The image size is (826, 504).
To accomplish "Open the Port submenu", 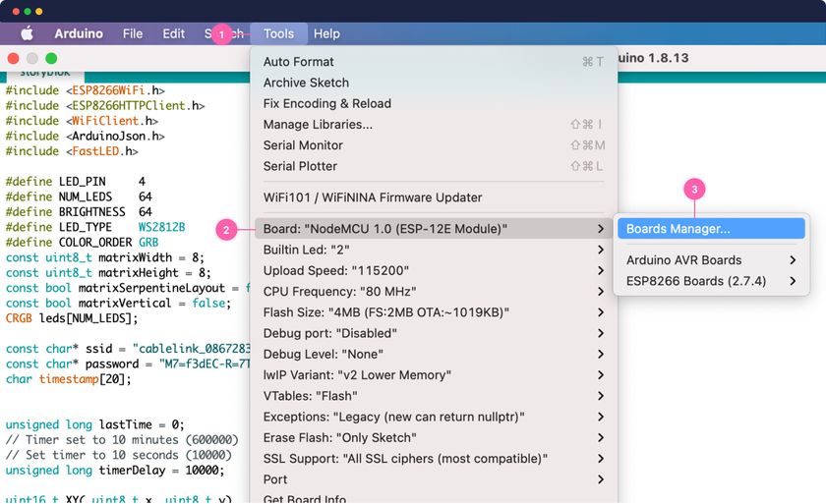I will point(433,479).
